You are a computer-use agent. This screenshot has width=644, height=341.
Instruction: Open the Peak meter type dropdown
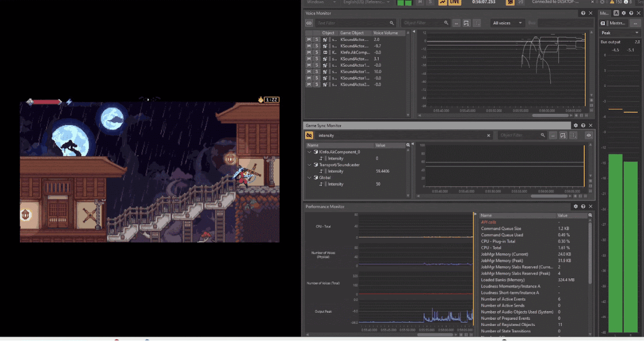(620, 33)
